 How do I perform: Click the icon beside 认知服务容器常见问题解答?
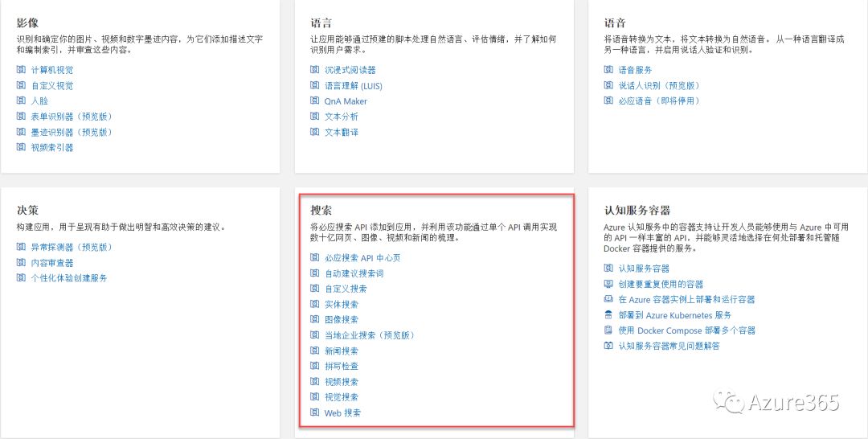pos(608,346)
